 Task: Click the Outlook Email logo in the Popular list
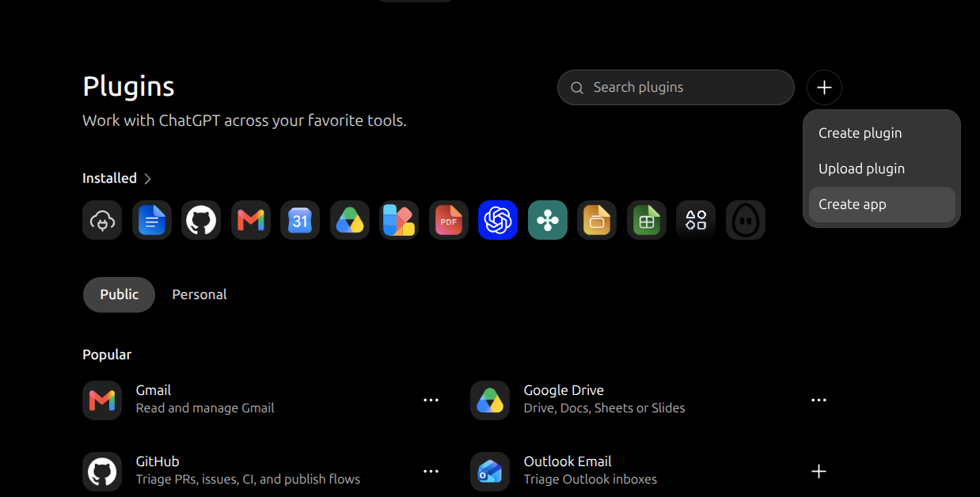point(490,472)
